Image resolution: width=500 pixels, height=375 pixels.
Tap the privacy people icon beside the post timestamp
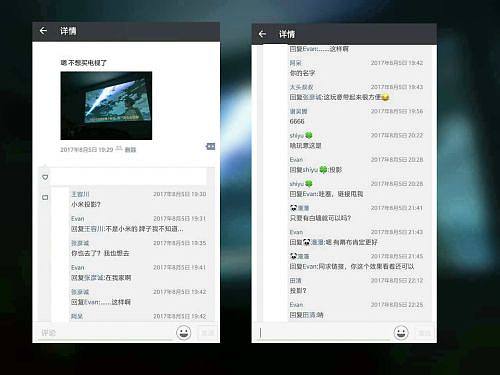tap(119, 149)
